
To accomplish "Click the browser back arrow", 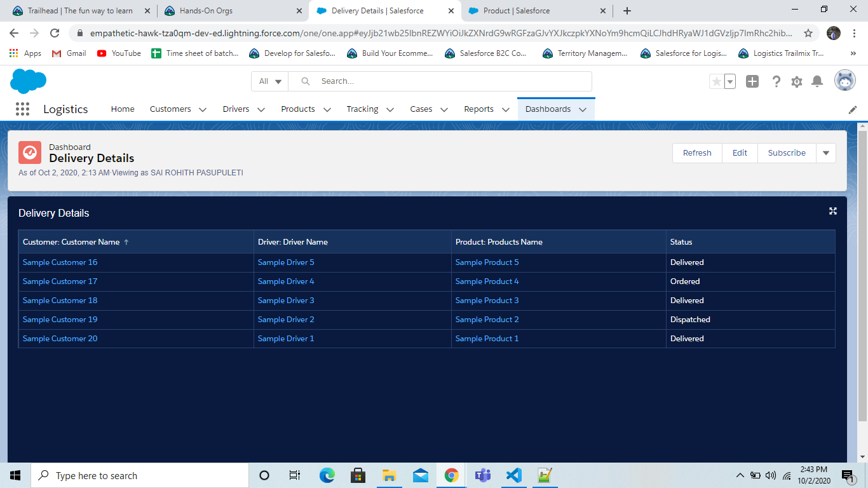I will click(x=14, y=33).
